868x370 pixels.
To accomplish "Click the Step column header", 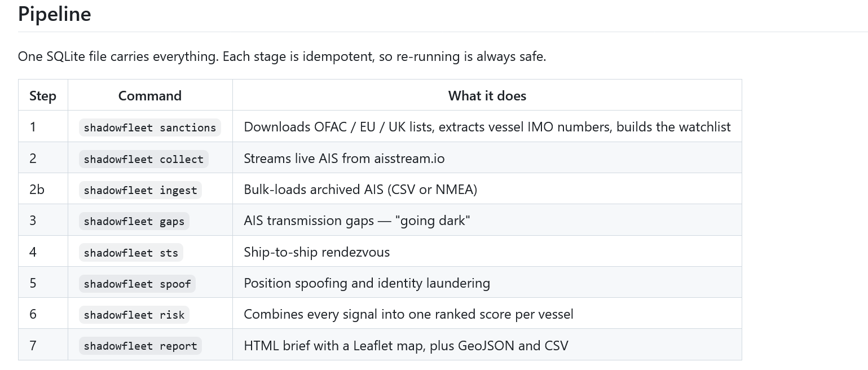I will 43,96.
